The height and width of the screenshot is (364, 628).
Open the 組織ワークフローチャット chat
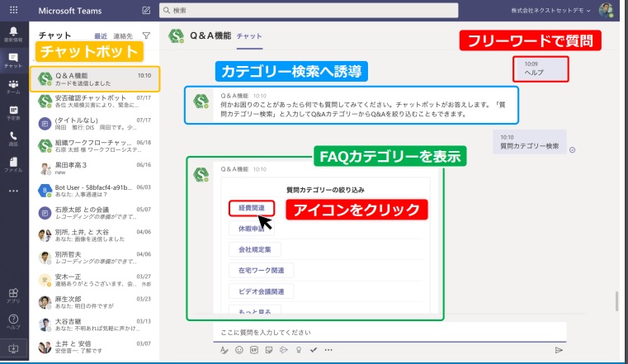coord(95,146)
